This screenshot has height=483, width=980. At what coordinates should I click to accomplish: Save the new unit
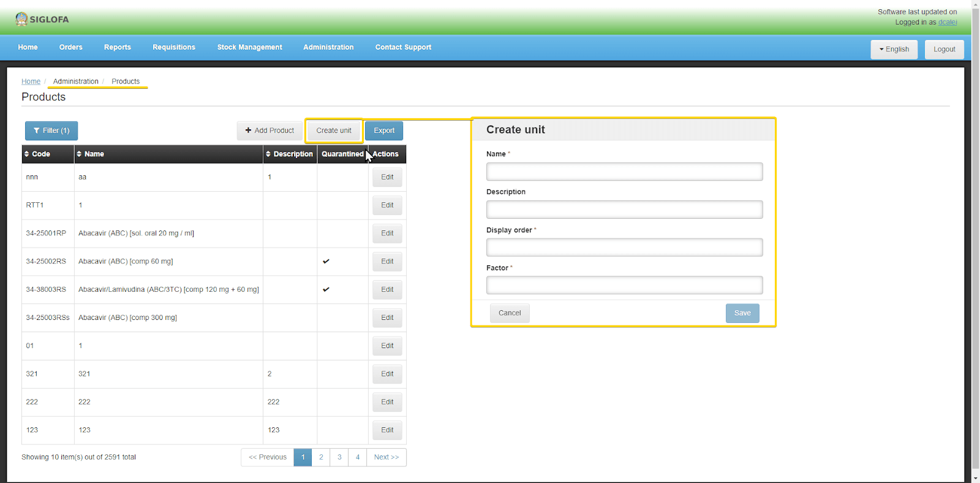742,313
